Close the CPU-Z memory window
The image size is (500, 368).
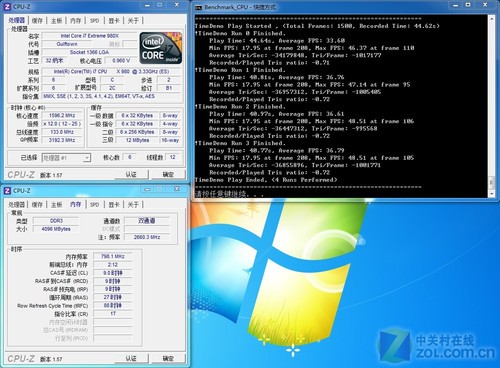click(177, 189)
